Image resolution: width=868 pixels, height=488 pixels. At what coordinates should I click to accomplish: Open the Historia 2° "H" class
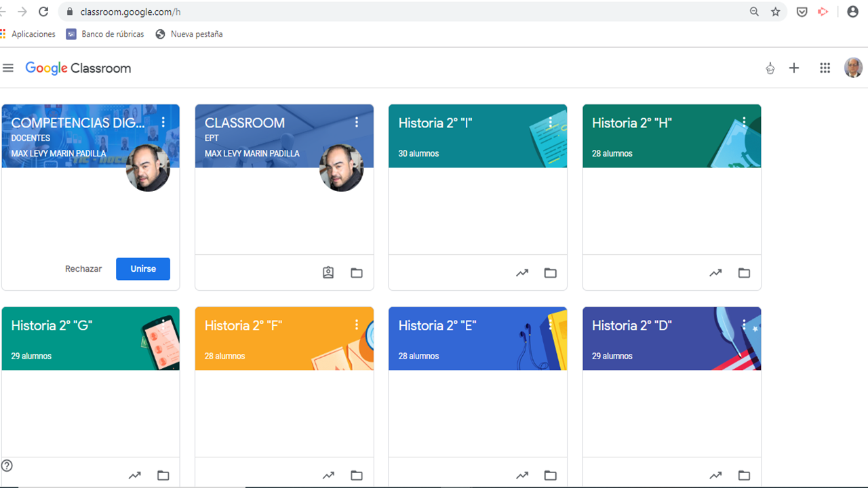[x=632, y=123]
